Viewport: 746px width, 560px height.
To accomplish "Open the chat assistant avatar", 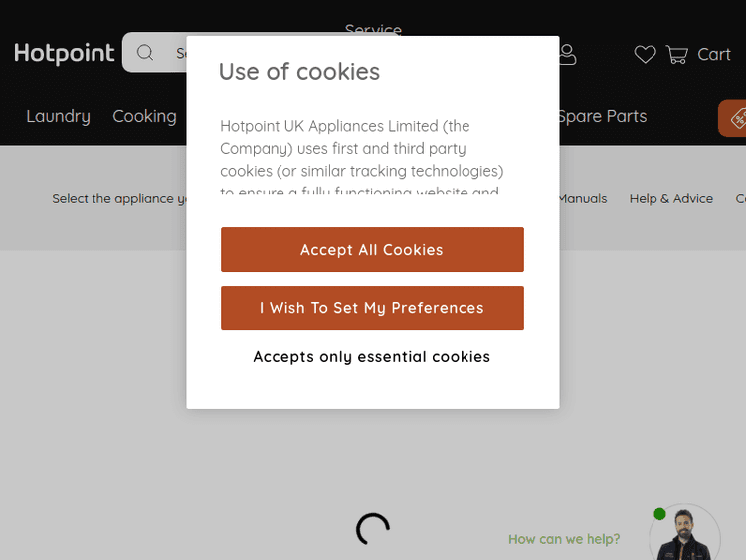I will pos(685,537).
